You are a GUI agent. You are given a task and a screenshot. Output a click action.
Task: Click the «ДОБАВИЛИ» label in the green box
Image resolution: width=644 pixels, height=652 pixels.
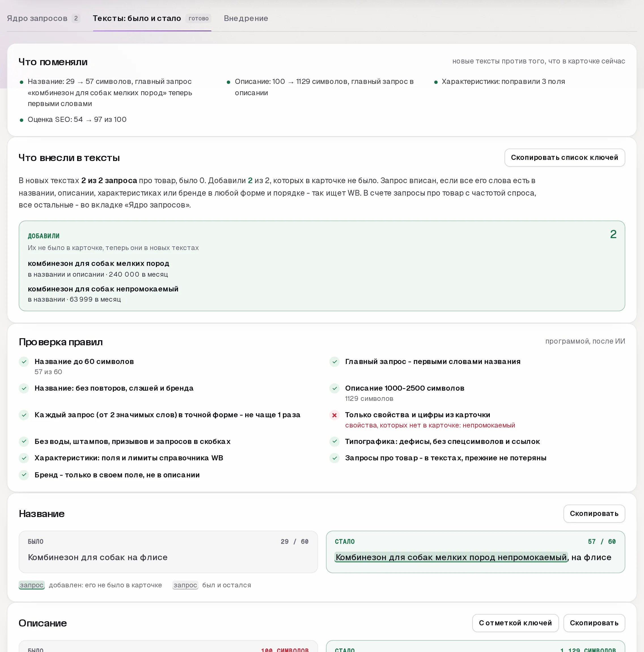click(44, 236)
